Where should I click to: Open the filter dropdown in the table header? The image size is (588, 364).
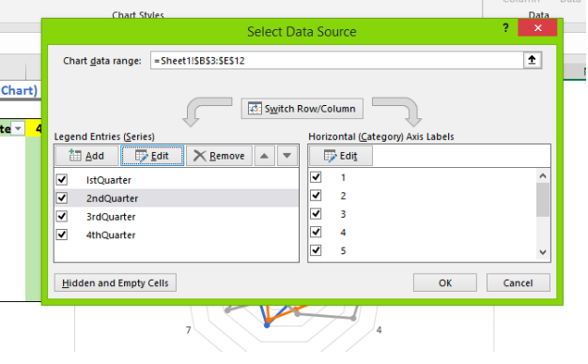pyautogui.click(x=18, y=129)
